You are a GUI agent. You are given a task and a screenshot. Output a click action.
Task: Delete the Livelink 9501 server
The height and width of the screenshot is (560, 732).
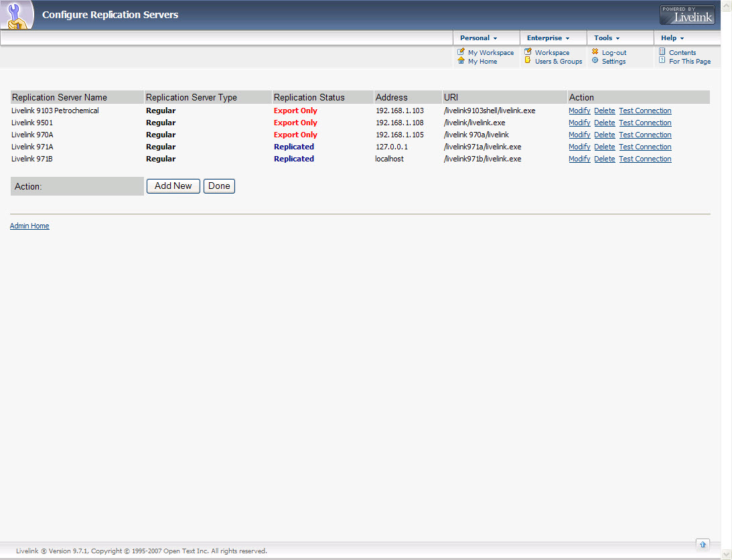pyautogui.click(x=604, y=123)
